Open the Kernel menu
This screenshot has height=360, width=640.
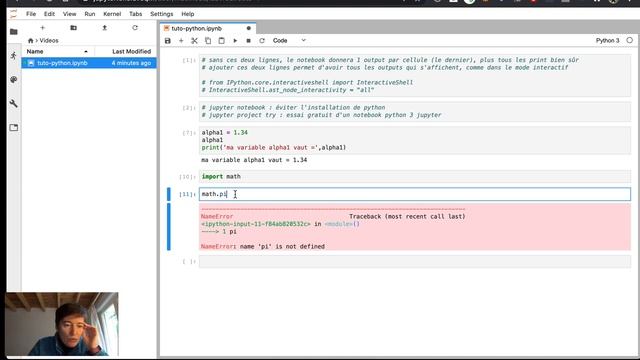[x=112, y=14]
